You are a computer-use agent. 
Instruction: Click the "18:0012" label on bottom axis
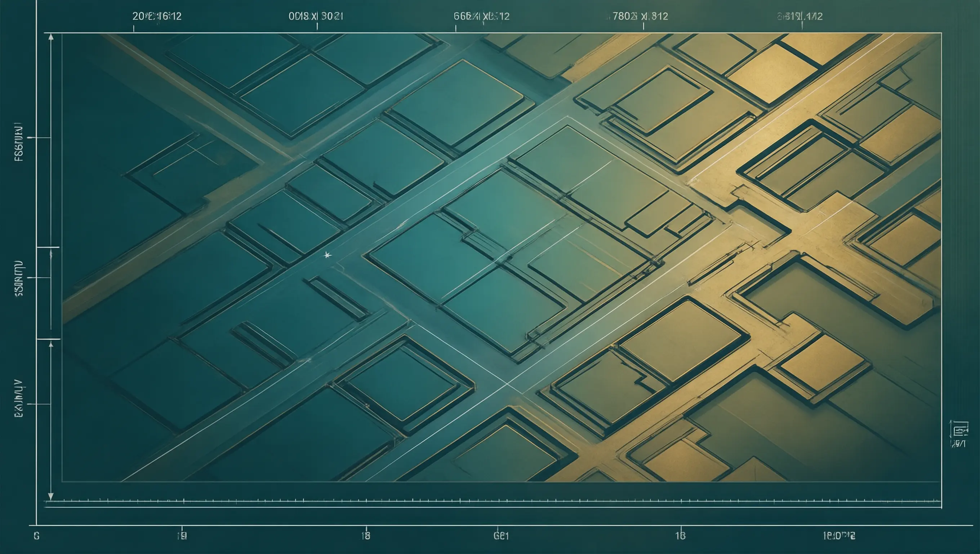click(839, 536)
